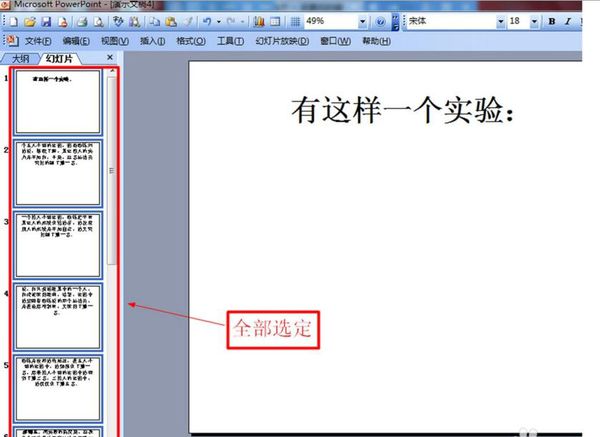Open the font size 18 dropdown
600x437 pixels.
point(534,21)
